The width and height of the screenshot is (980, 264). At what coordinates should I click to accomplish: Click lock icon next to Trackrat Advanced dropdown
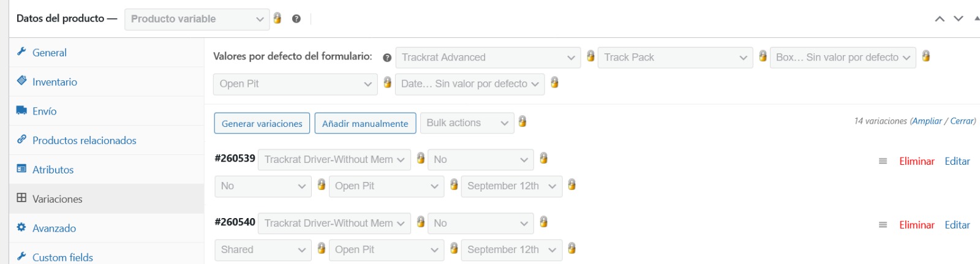click(590, 56)
